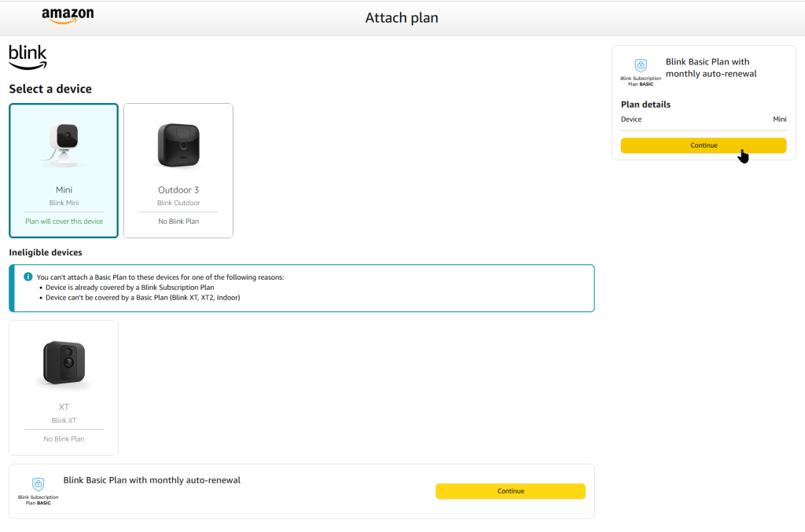Click the 'Plan will cover this device' label
The width and height of the screenshot is (805, 532).
tap(64, 221)
